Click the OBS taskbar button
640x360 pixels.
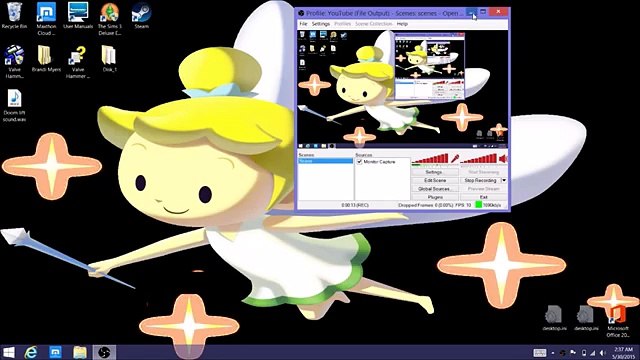coord(104,352)
